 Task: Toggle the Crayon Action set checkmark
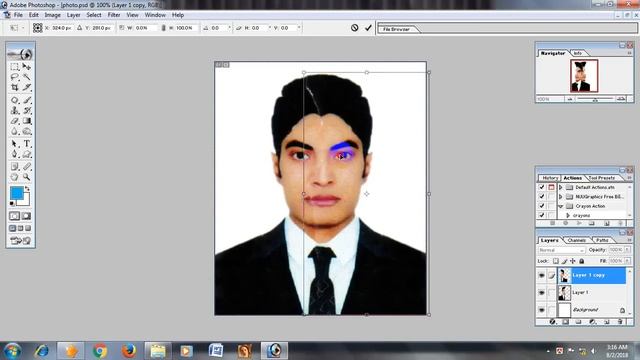coord(542,206)
